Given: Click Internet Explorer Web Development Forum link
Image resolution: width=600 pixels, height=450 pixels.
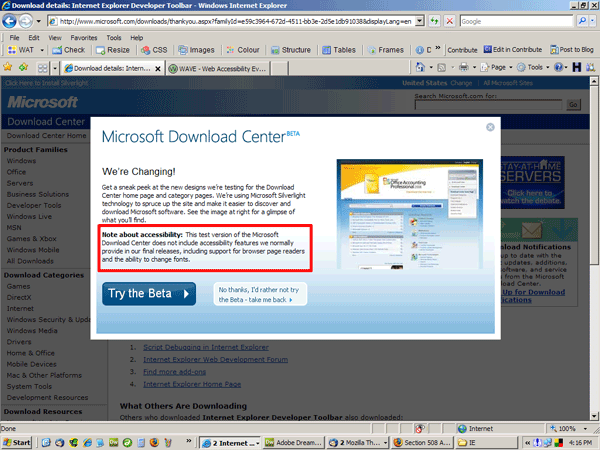Looking at the screenshot, I should click(215, 360).
